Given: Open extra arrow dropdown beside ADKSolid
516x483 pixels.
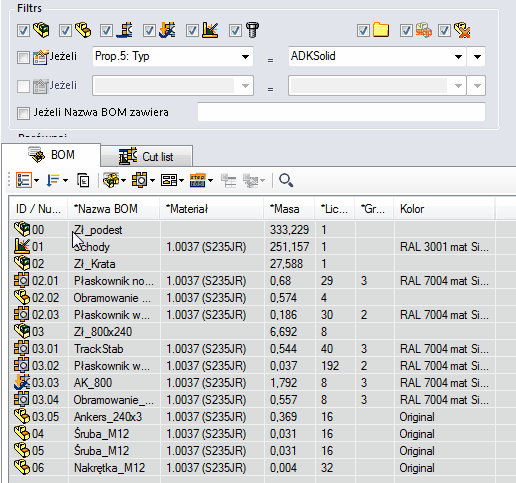Looking at the screenshot, I should (x=477, y=57).
